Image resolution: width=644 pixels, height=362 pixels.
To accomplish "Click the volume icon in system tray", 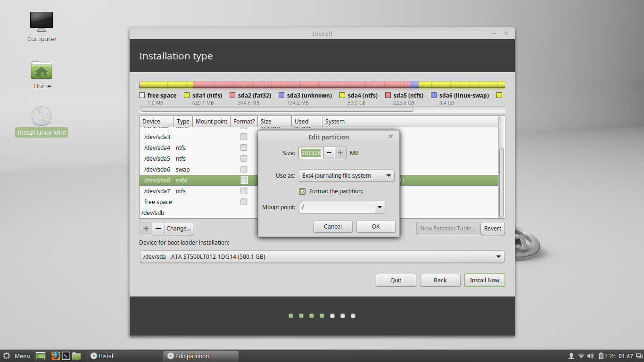I will 590,356.
